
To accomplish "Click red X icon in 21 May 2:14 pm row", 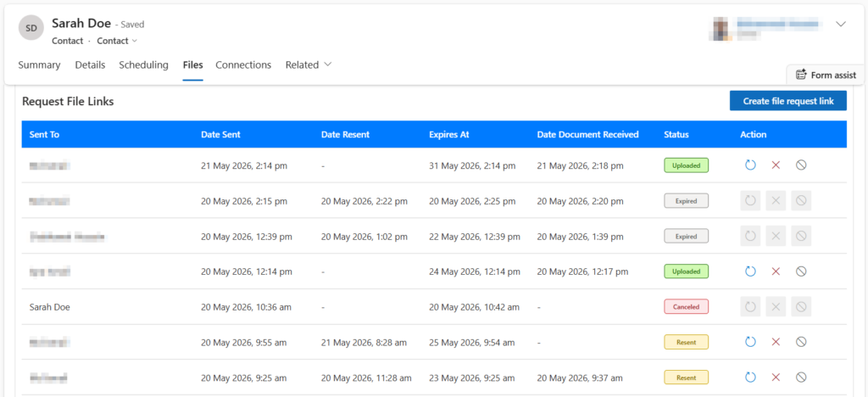I will [x=776, y=165].
